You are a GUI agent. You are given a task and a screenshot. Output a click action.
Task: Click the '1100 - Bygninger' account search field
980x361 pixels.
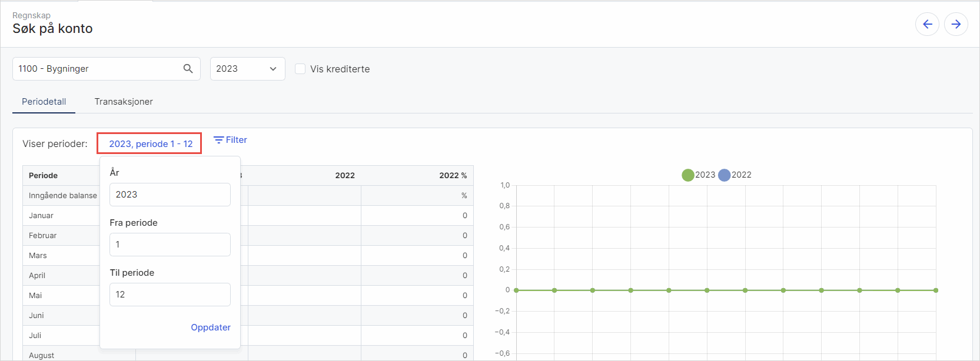click(97, 69)
